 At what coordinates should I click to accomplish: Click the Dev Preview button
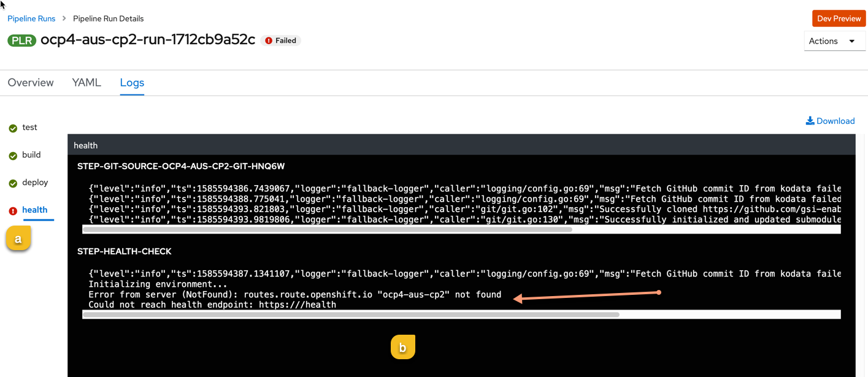click(838, 18)
